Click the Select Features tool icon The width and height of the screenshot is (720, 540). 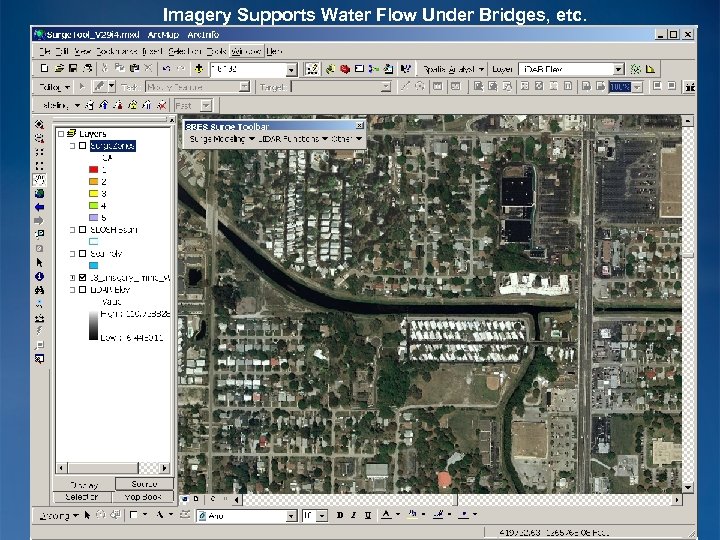coord(39,235)
